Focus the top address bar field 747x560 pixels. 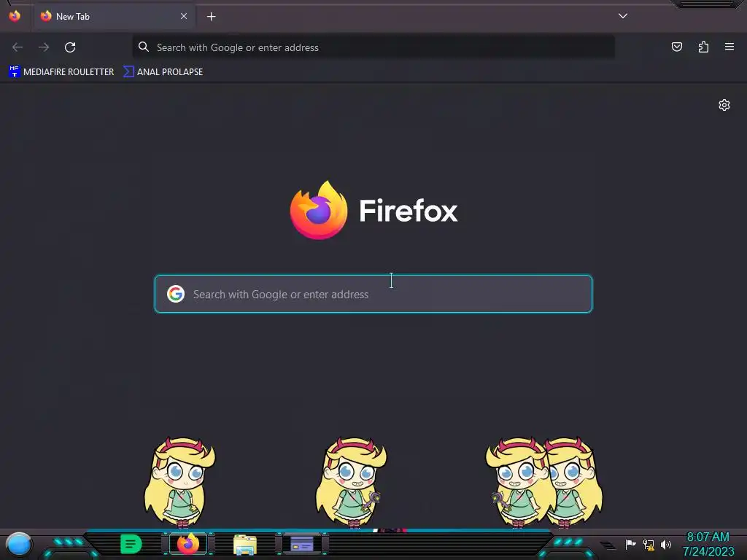[373, 47]
